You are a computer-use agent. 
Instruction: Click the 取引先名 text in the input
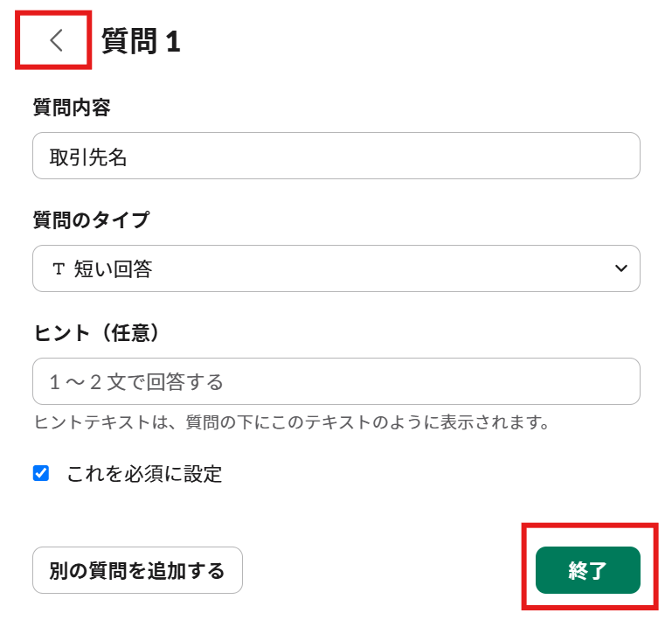(x=88, y=157)
